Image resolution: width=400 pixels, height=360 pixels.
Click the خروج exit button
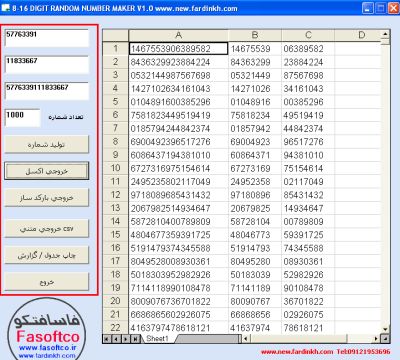tap(47, 282)
